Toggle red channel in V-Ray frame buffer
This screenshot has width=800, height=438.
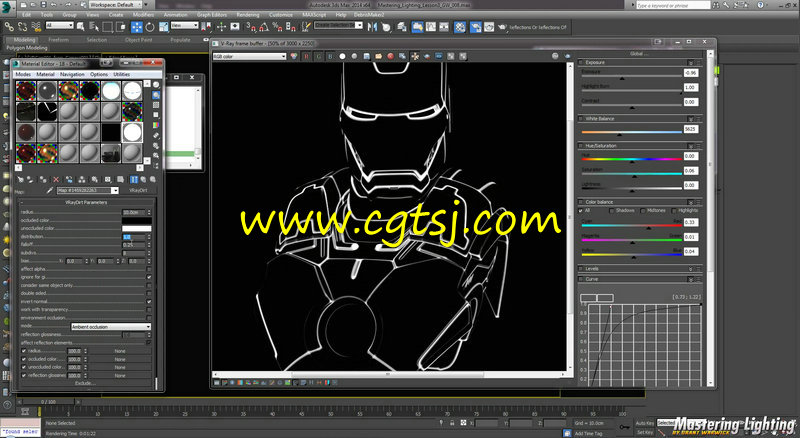click(x=306, y=56)
